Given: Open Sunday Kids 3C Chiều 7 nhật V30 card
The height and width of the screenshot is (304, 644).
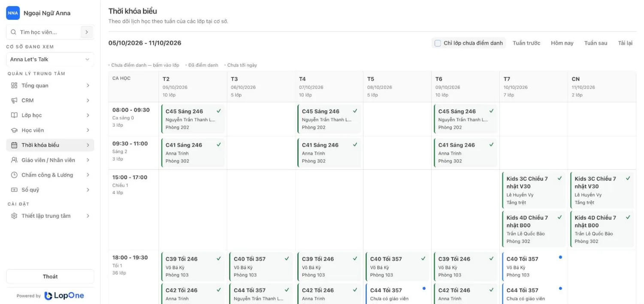Looking at the screenshot, I should coord(602,190).
